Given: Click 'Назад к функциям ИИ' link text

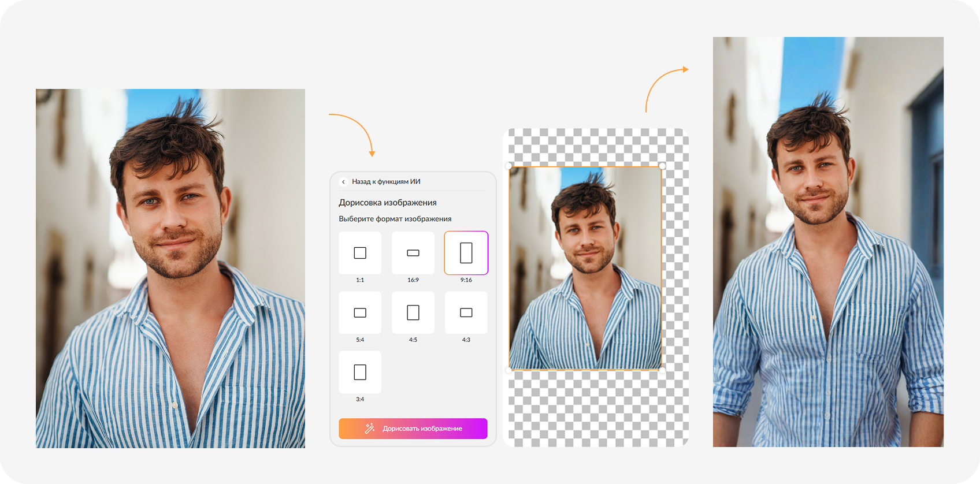Looking at the screenshot, I should [386, 182].
